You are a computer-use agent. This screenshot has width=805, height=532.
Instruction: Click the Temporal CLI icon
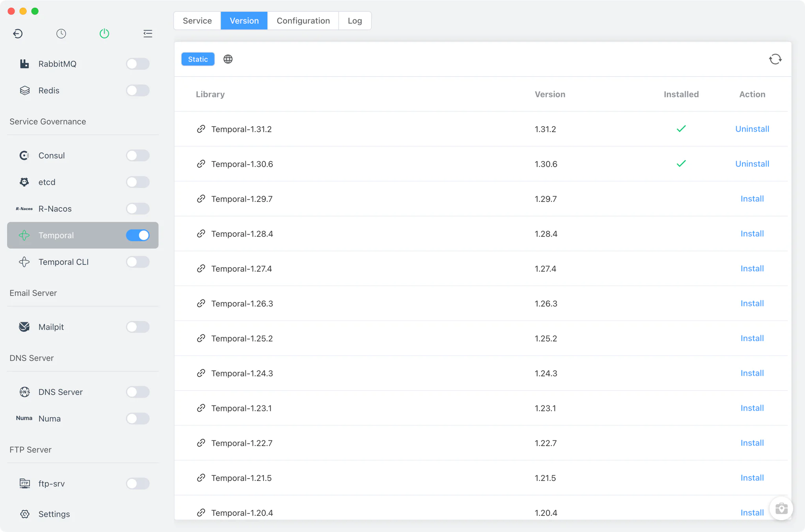pyautogui.click(x=24, y=262)
